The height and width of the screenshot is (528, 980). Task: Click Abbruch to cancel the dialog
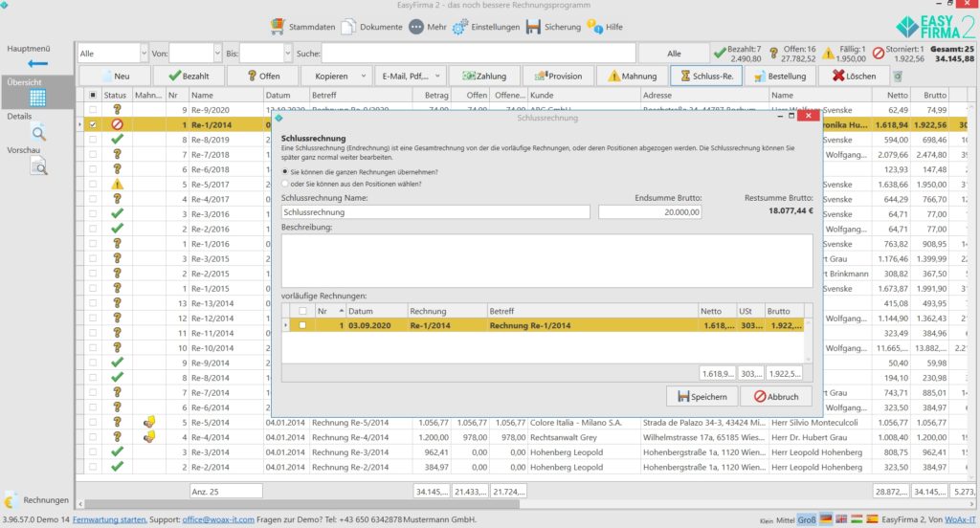(x=775, y=396)
